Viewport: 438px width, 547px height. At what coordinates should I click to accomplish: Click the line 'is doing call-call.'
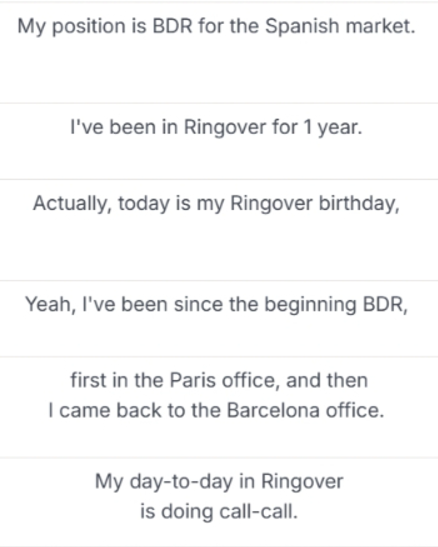[x=219, y=512]
